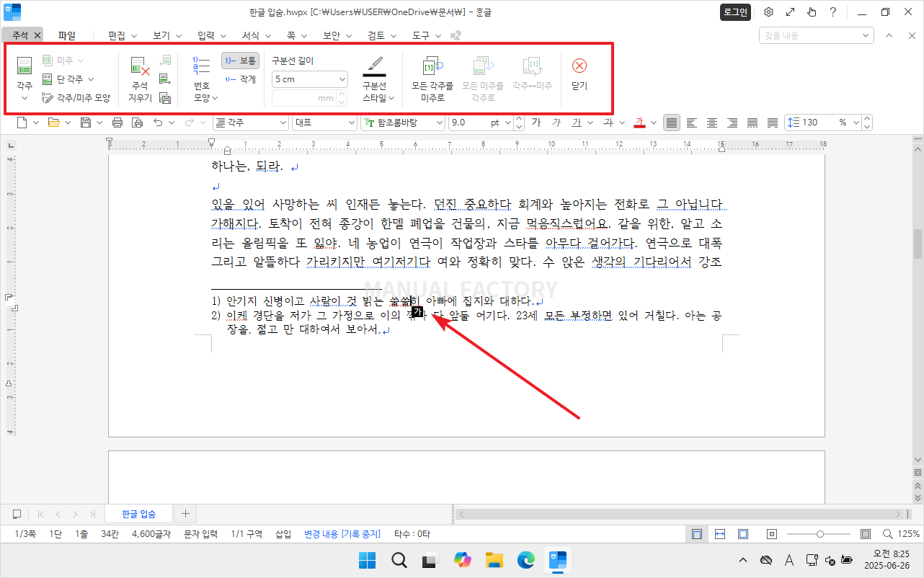Viewport: 924px width, 578px height.
Task: Select center alignment button
Action: (x=712, y=123)
